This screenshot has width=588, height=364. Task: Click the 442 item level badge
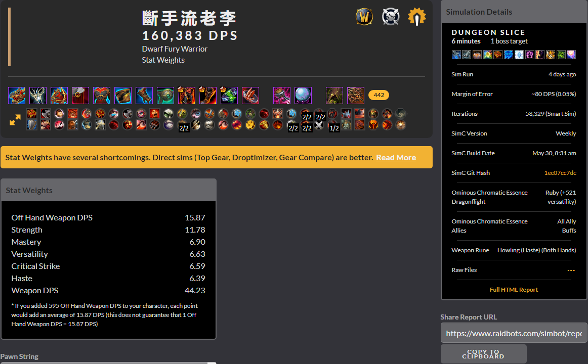[x=379, y=95]
